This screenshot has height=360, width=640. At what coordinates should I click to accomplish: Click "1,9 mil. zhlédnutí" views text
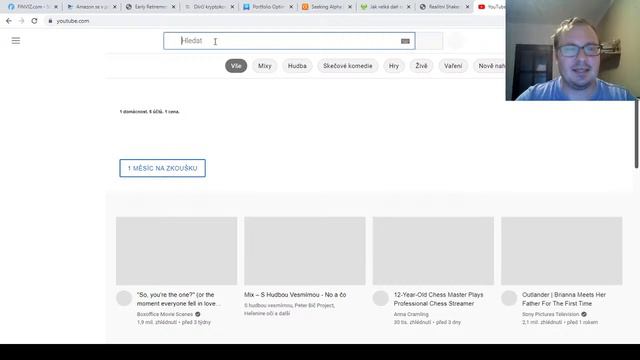[x=157, y=322]
